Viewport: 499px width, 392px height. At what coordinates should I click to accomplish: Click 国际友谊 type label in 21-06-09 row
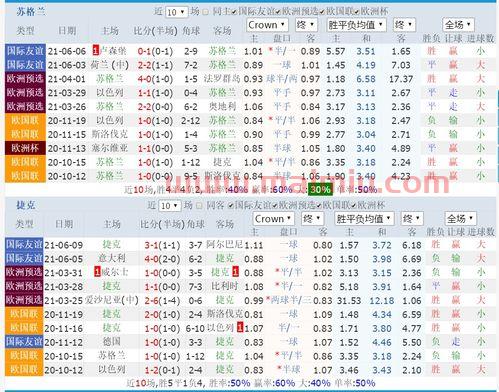pyautogui.click(x=24, y=244)
